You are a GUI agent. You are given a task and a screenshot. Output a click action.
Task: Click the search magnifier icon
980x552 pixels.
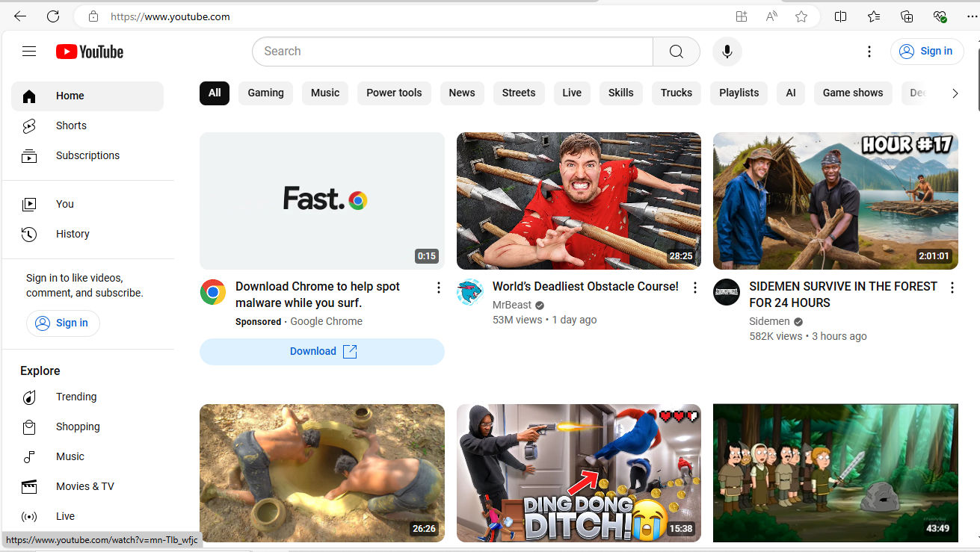click(x=676, y=51)
